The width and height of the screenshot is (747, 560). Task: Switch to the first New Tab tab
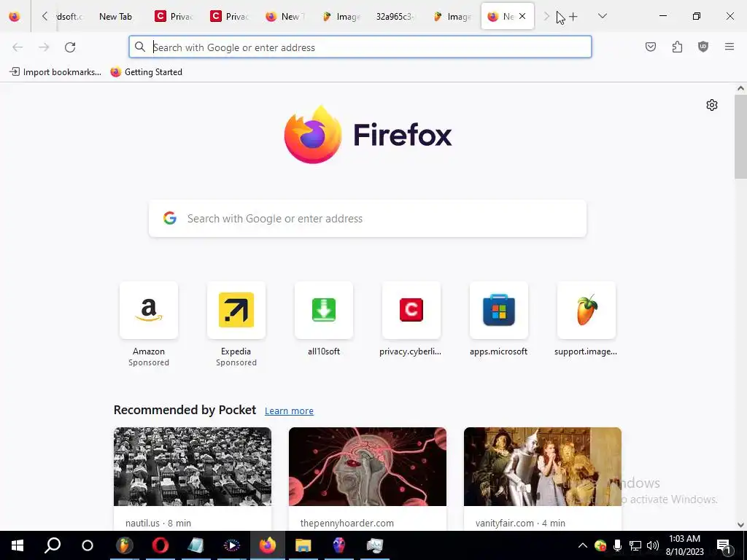tap(115, 17)
